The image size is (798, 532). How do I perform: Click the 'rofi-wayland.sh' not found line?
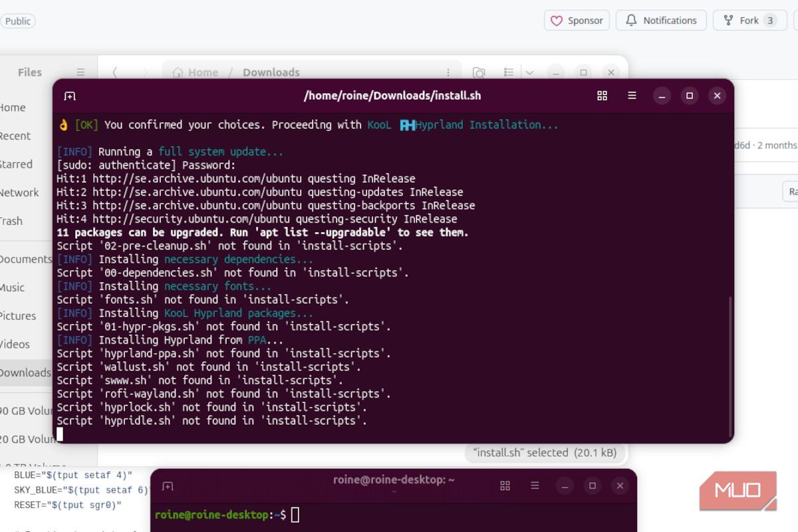[223, 394]
